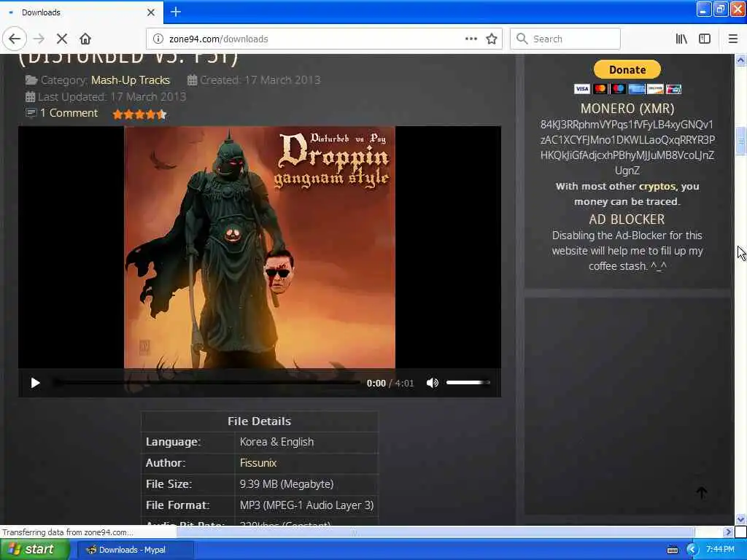Open the Library icon

point(681,39)
